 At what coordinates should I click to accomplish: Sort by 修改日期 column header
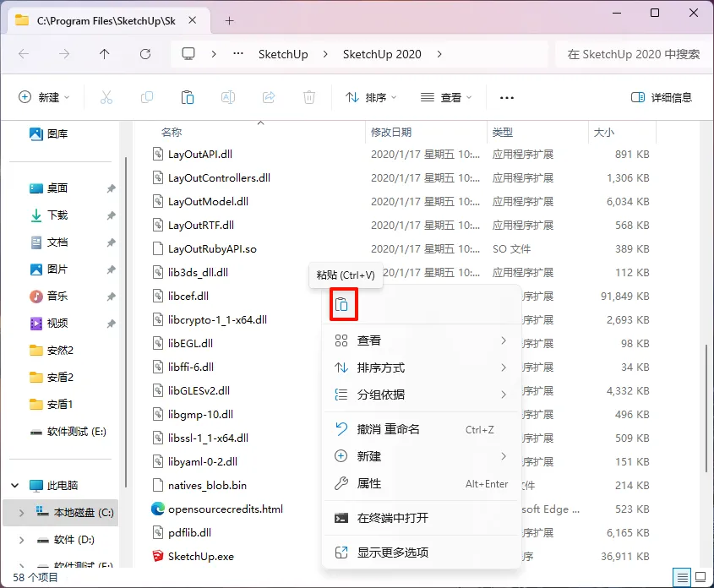click(x=391, y=133)
